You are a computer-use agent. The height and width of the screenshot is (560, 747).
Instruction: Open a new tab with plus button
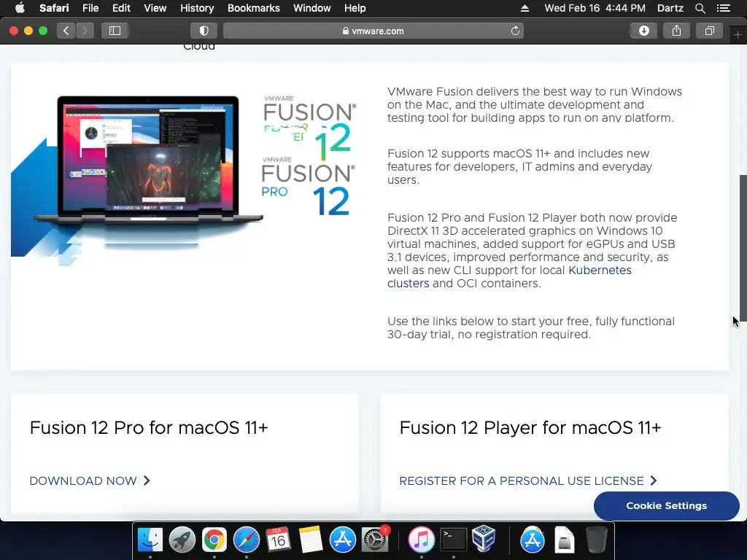coord(738,35)
